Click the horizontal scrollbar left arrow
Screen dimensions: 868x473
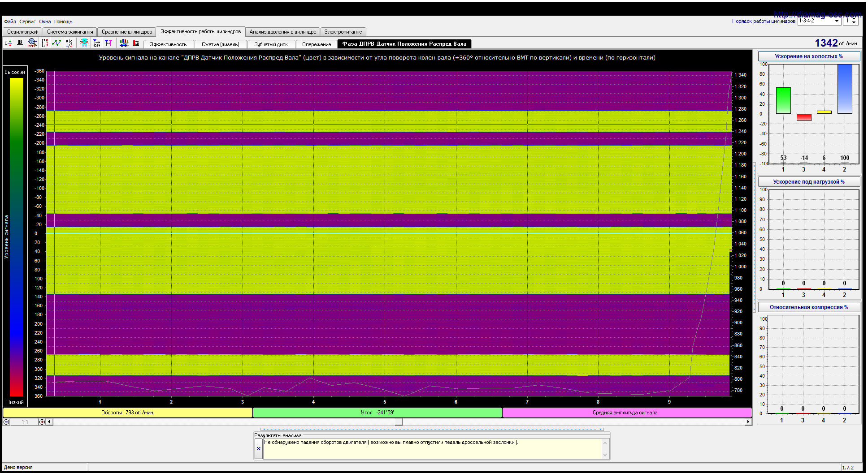point(49,422)
